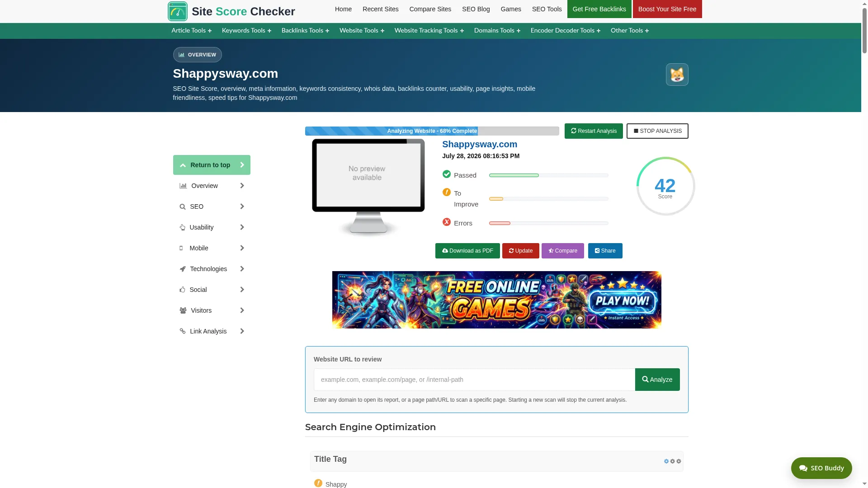Stop the analysis with STOP ANALYSIS
The height and width of the screenshot is (488, 868).
(657, 131)
